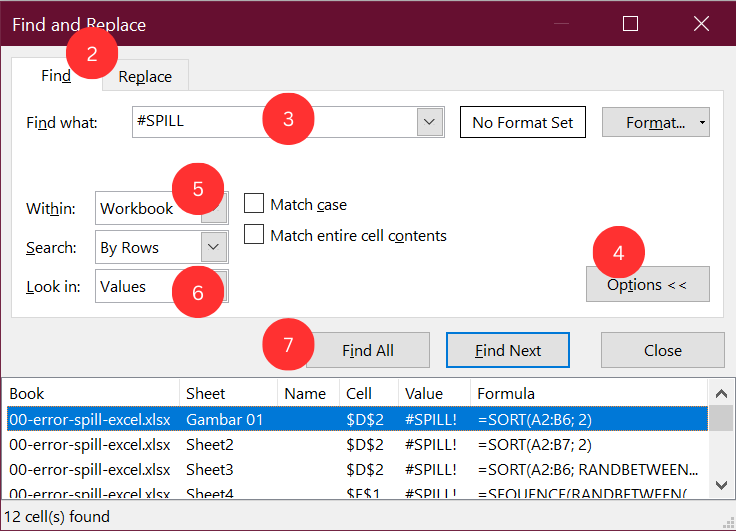Collapse options with Options << button

coord(647,285)
